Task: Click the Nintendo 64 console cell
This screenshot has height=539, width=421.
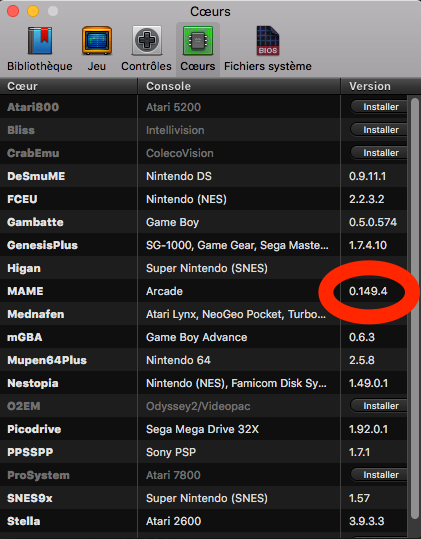Action: click(x=178, y=360)
